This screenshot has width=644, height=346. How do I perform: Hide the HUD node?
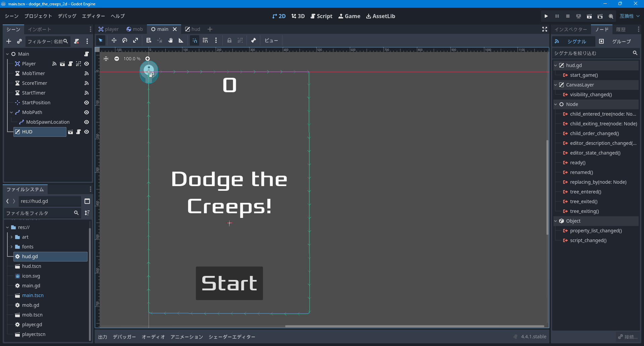[87, 132]
